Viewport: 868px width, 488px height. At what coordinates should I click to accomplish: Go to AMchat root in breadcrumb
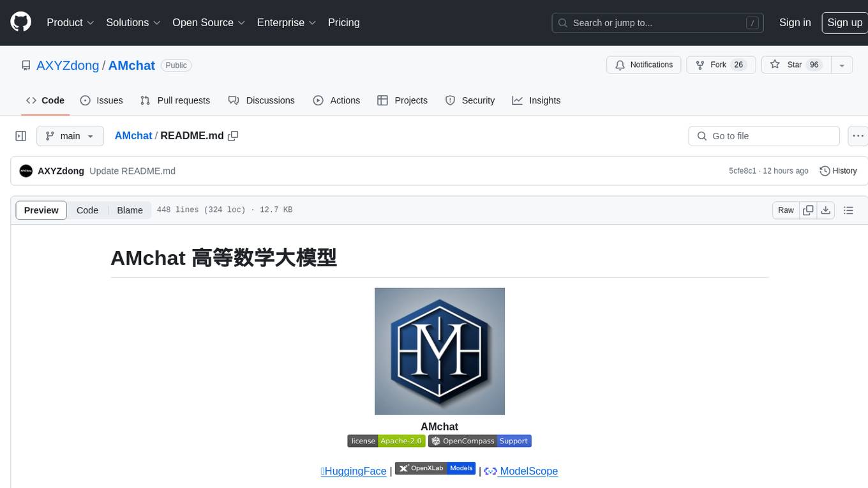tap(133, 135)
